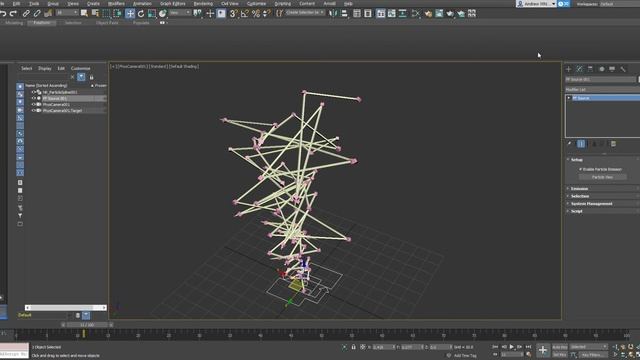The width and height of the screenshot is (640, 360).
Task: Toggle visibility eye of PhysCamera001.Target
Action: [x=34, y=111]
